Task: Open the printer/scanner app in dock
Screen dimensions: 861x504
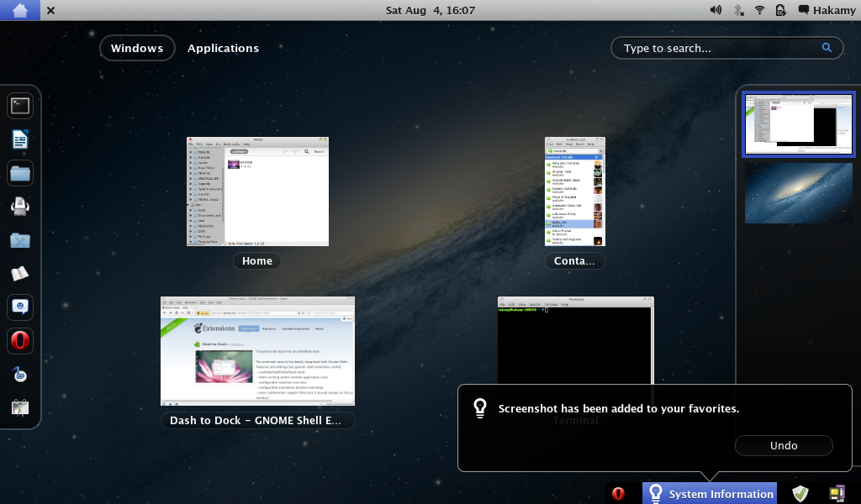Action: (20, 207)
